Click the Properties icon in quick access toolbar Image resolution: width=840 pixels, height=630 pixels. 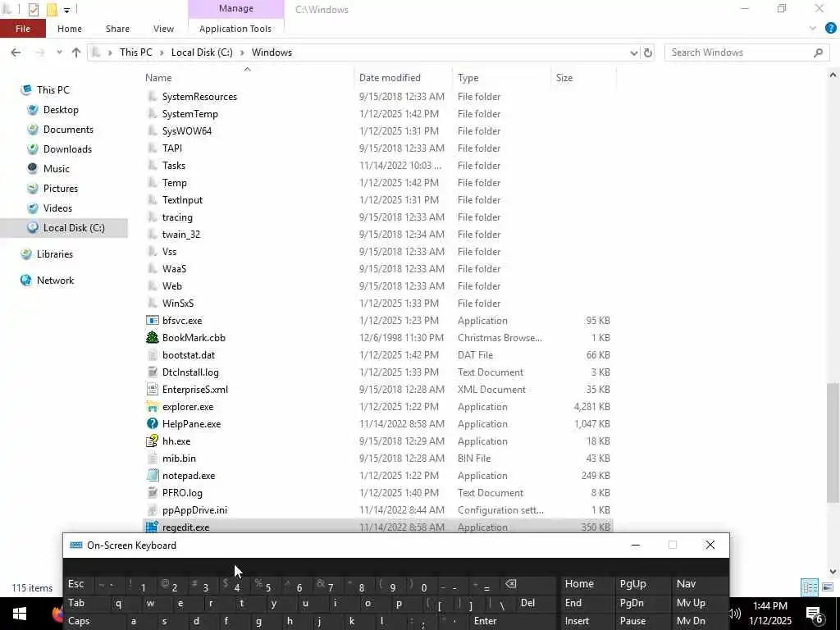(33, 10)
